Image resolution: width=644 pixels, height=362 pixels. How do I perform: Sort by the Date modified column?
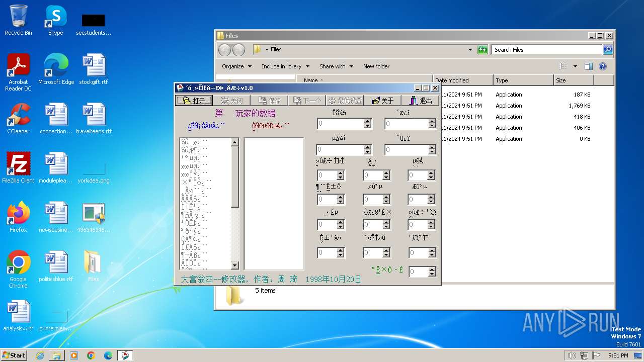(463, 80)
